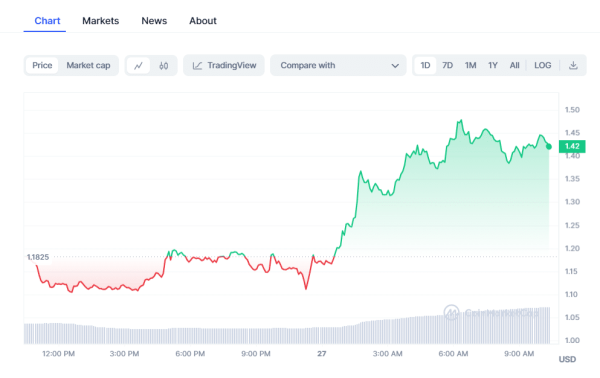Click the 1.10 price axis label
Image resolution: width=600 pixels, height=378 pixels.
coord(572,294)
